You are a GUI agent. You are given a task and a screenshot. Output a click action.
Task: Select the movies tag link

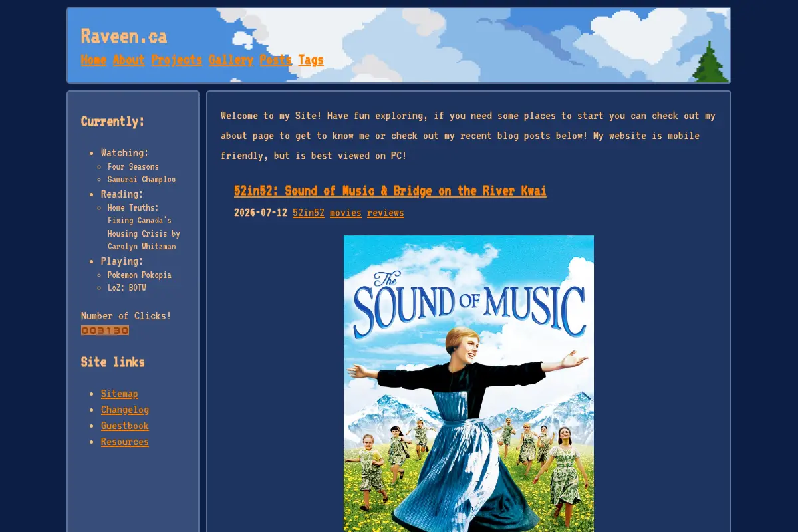346,213
